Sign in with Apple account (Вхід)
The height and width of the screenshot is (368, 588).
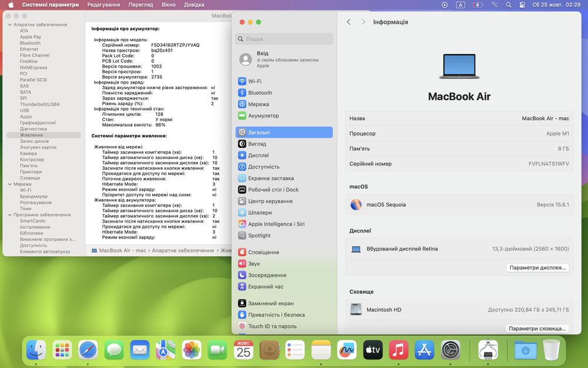click(284, 59)
